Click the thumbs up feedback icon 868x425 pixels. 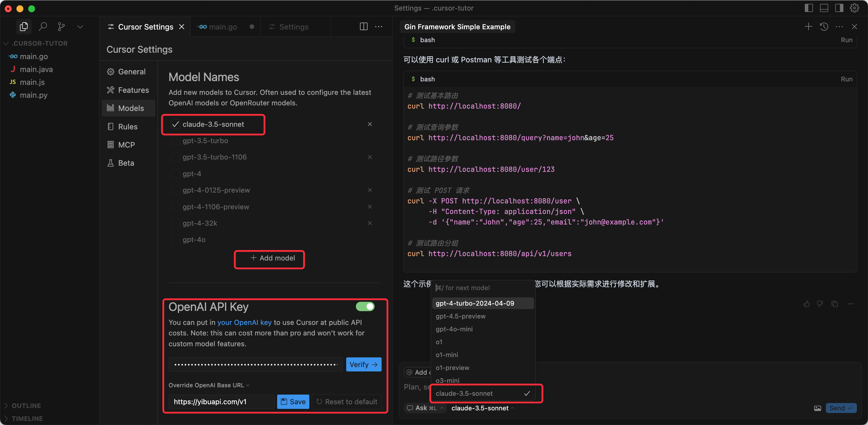pos(806,304)
